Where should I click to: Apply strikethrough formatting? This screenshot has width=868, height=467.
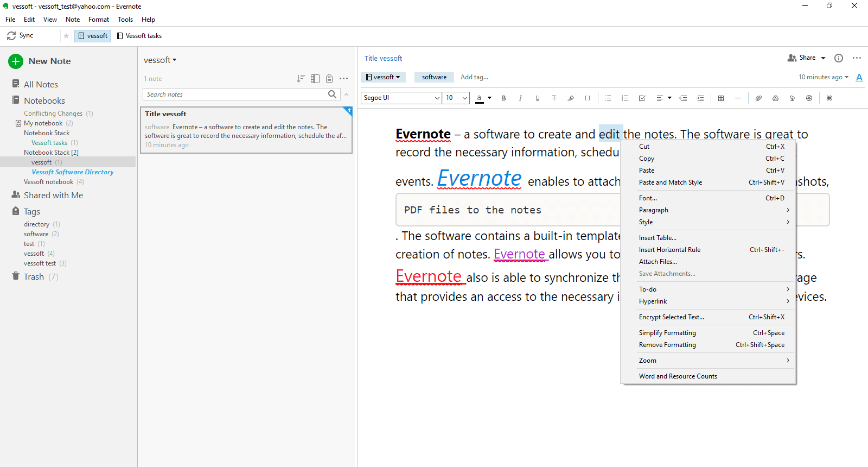(554, 98)
